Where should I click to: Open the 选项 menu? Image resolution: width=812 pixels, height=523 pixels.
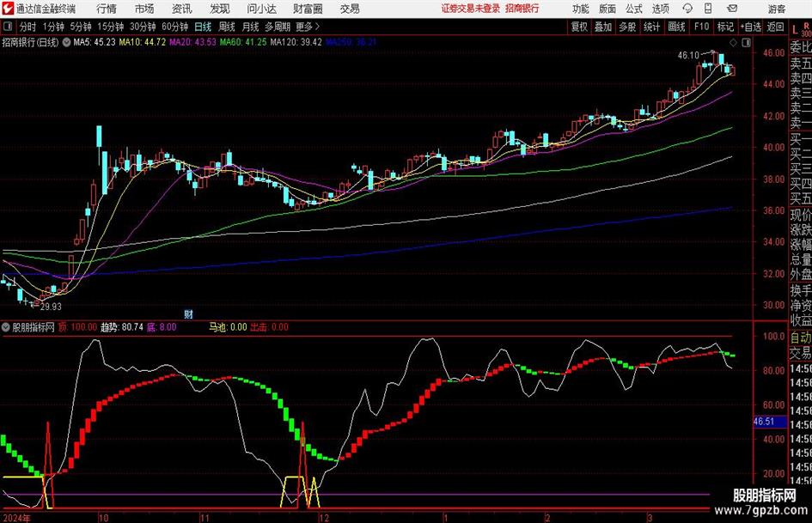660,9
